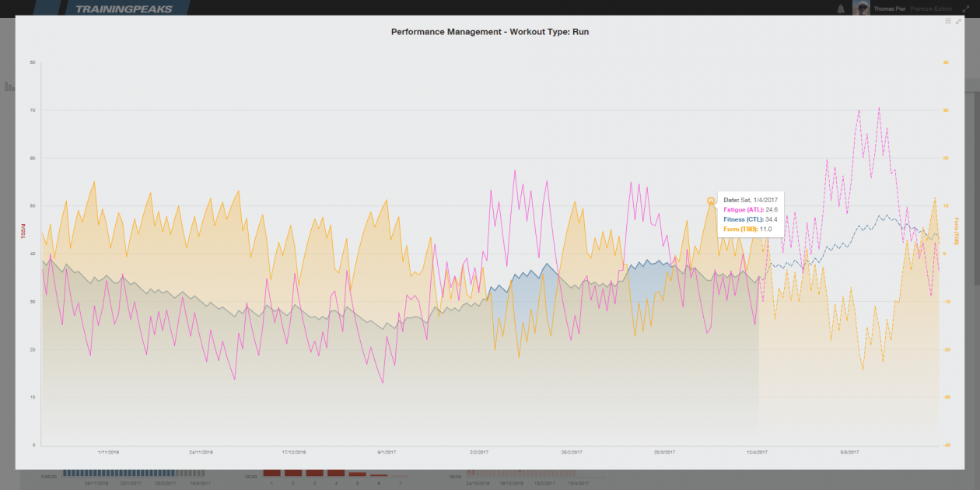This screenshot has width=980, height=490.
Task: Select the 12/4/2017 date axis label
Action: (x=758, y=450)
